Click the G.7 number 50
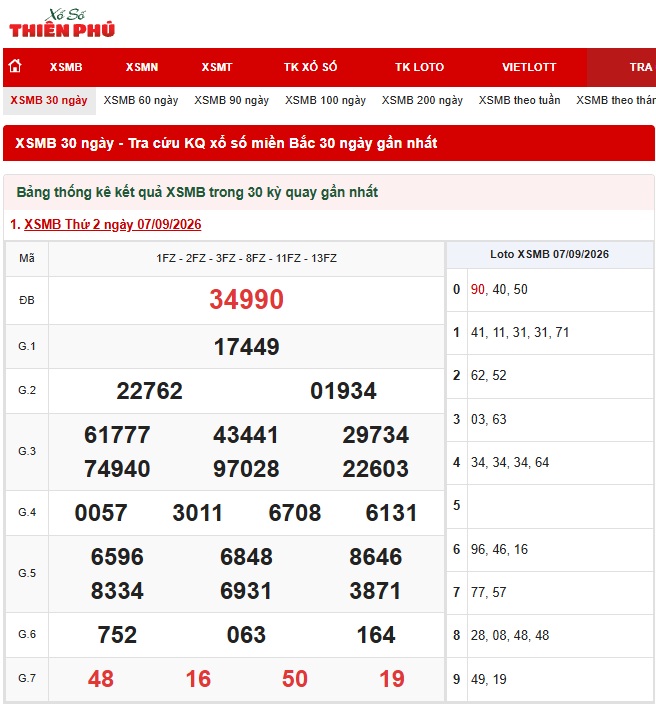This screenshot has width=656, height=708. coord(295,679)
